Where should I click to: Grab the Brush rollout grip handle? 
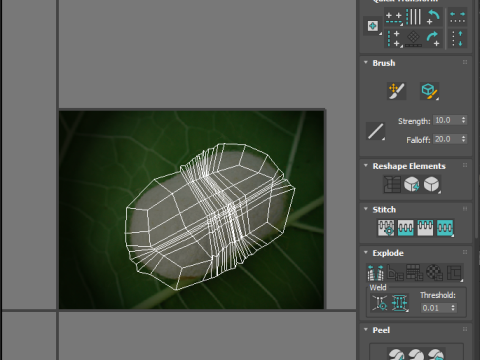pyautogui.click(x=465, y=62)
